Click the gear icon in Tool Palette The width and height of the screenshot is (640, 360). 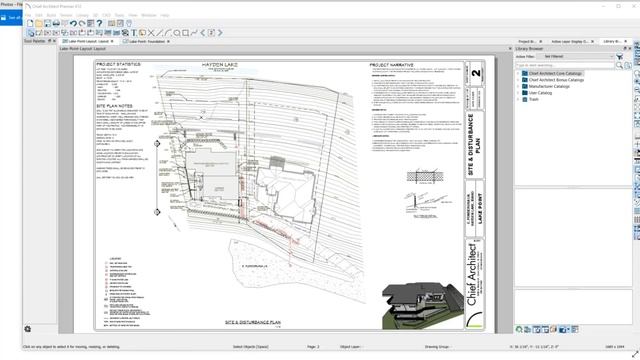tap(27, 329)
